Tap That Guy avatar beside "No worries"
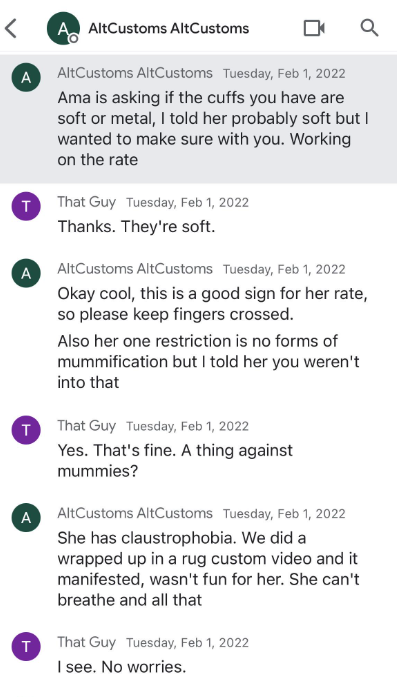 point(26,647)
